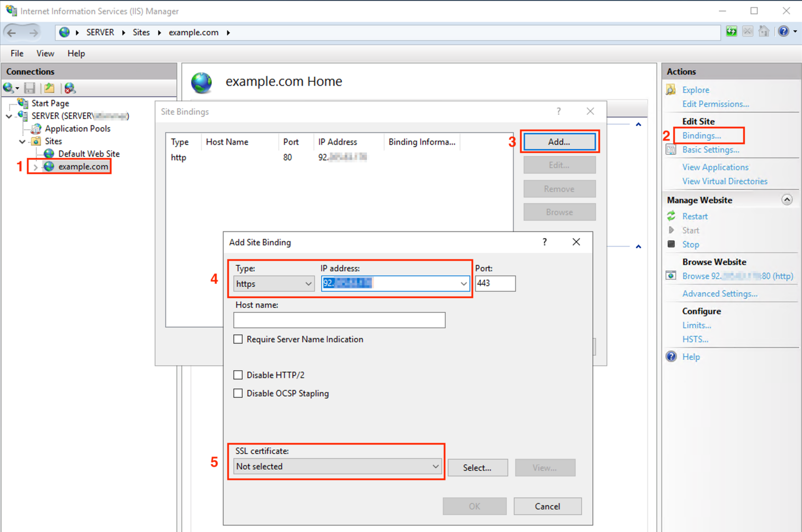Collapse the Sites tree node
The image size is (802, 532).
(x=23, y=142)
